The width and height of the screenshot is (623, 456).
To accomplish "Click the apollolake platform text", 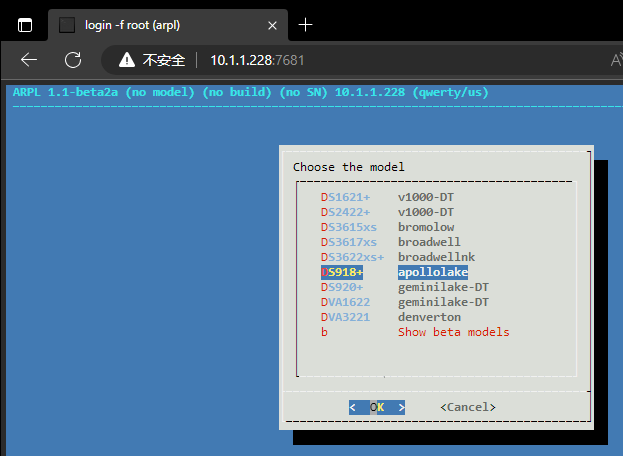I will (433, 272).
